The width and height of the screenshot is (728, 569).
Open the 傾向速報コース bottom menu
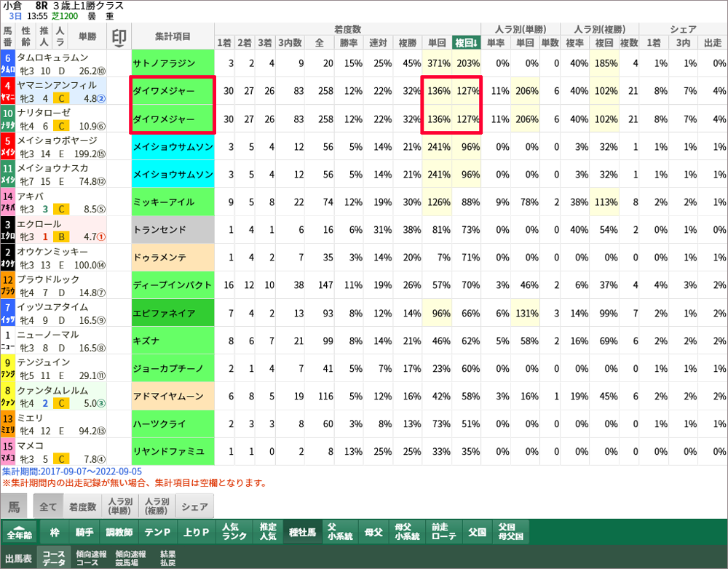click(91, 557)
